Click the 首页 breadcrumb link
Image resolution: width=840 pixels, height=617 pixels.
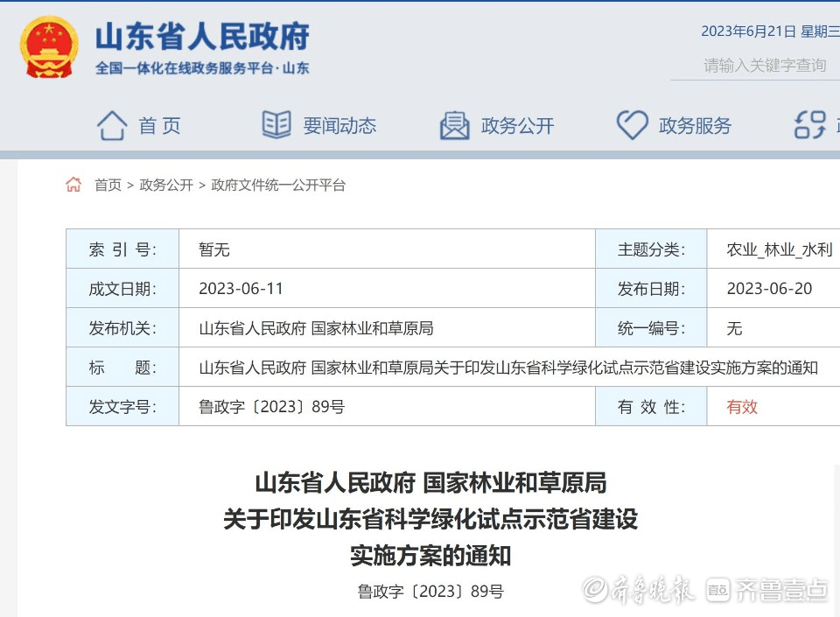[x=108, y=186]
